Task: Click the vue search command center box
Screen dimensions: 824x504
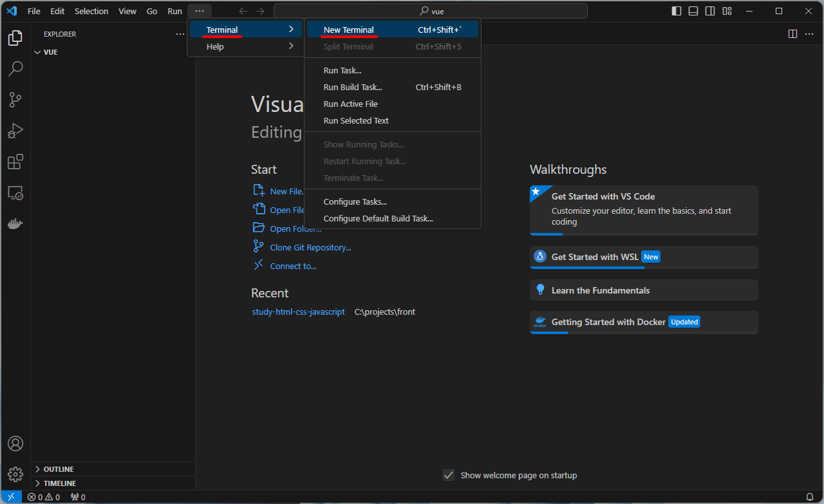Action: tap(431, 11)
